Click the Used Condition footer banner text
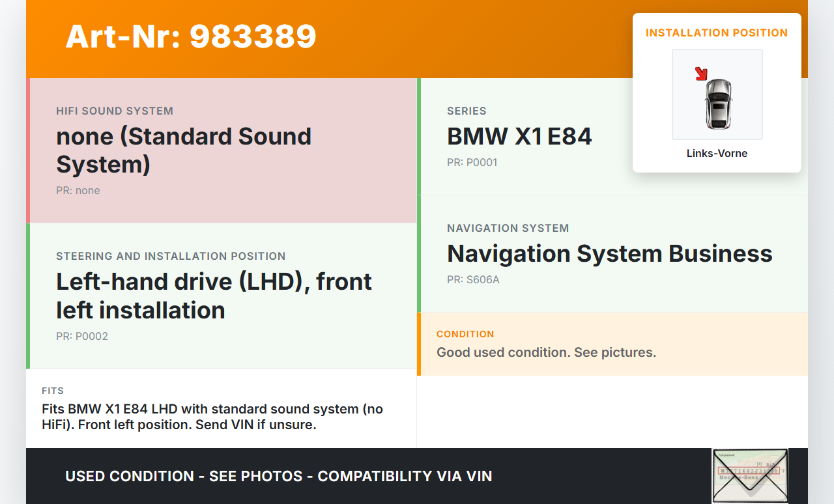This screenshot has height=504, width=834. (279, 476)
